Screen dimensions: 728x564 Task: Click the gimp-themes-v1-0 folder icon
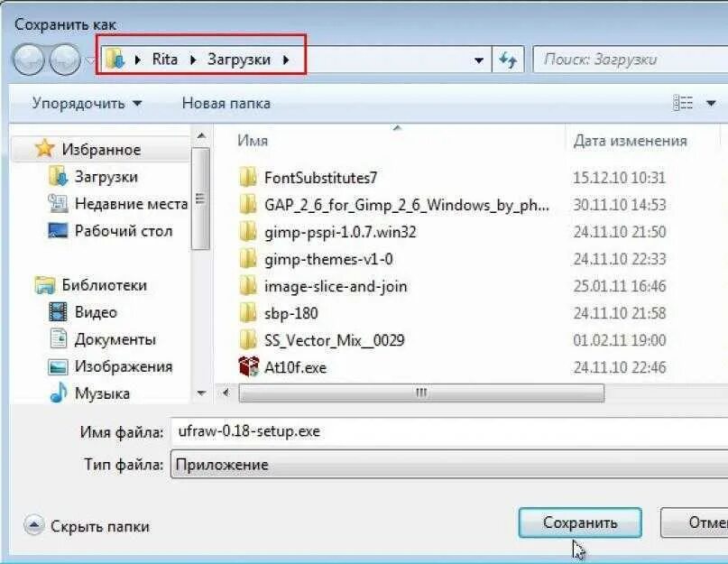tap(248, 258)
